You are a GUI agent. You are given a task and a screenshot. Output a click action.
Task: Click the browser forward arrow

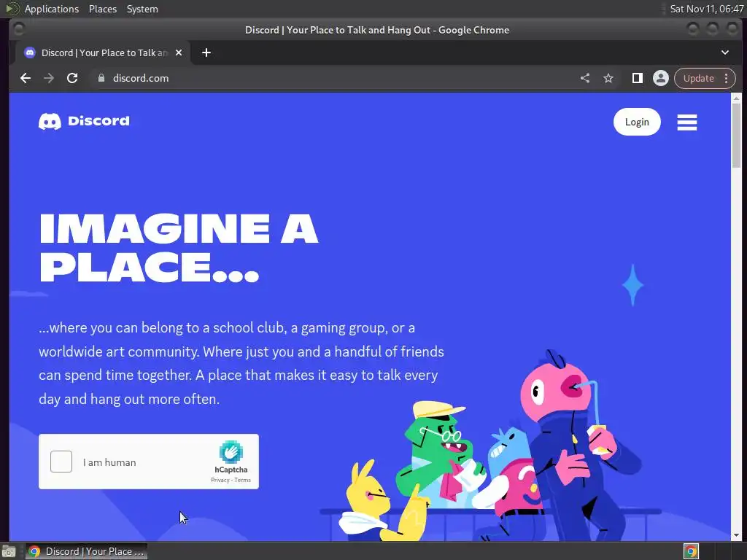point(49,78)
